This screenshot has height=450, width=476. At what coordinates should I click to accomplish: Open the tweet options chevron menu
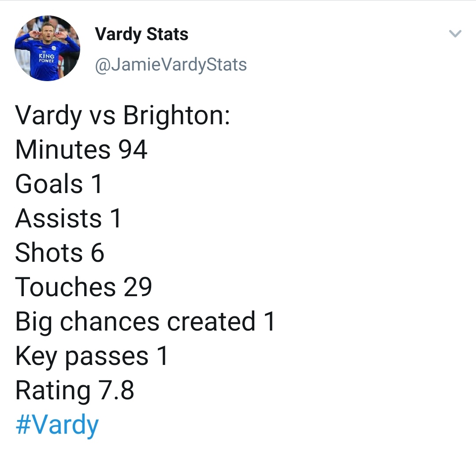[455, 33]
